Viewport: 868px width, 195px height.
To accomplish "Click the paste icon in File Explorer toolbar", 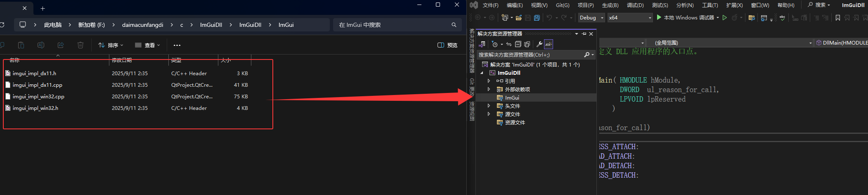I will [21, 45].
